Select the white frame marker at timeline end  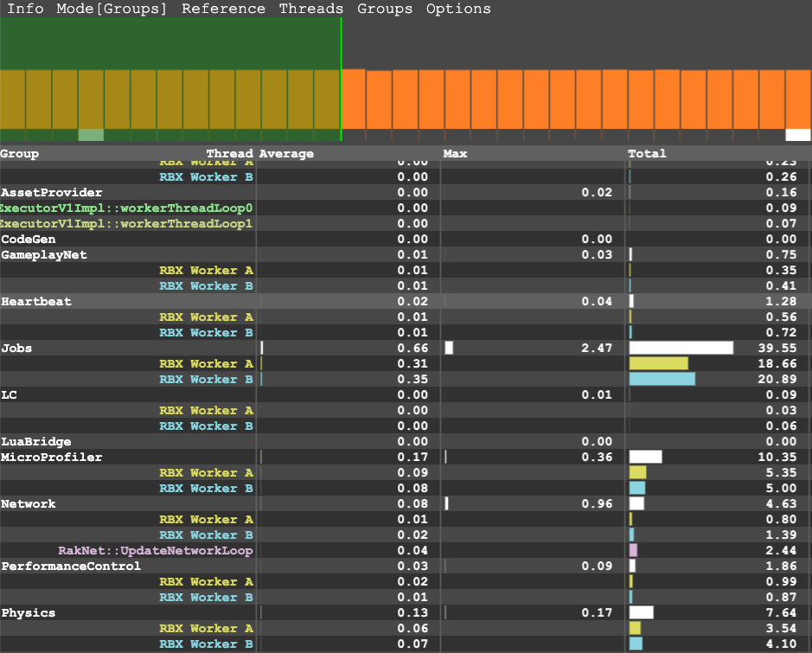coord(798,135)
